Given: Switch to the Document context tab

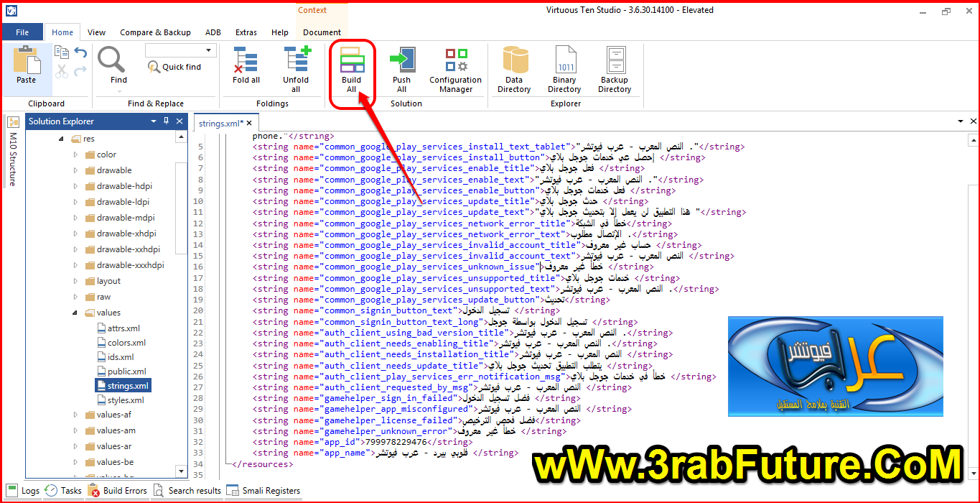Looking at the screenshot, I should coord(322,32).
